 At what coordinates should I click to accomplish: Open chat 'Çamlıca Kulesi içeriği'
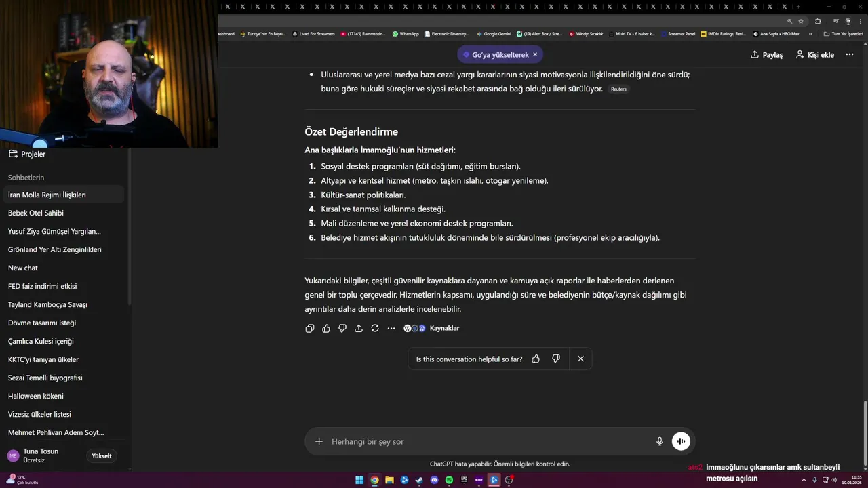click(62, 341)
